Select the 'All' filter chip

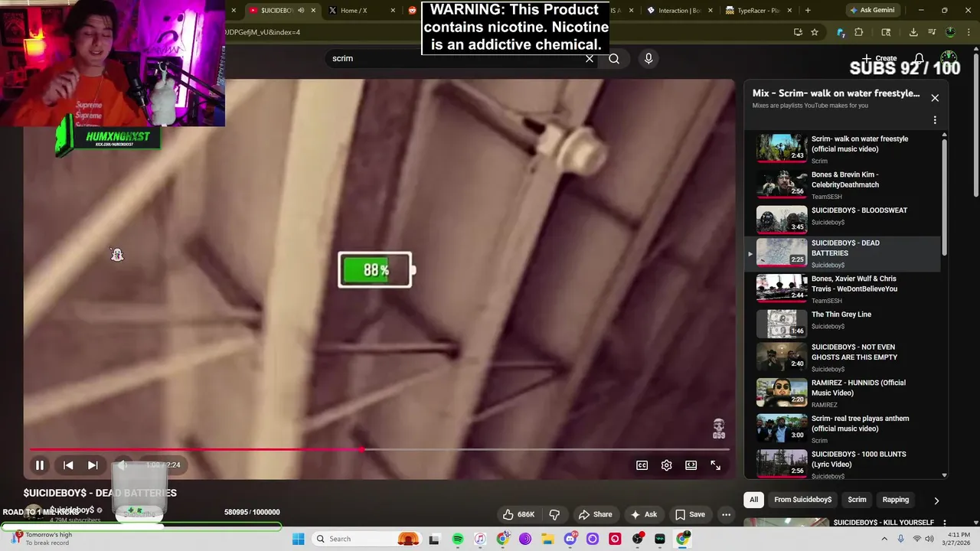pyautogui.click(x=753, y=500)
